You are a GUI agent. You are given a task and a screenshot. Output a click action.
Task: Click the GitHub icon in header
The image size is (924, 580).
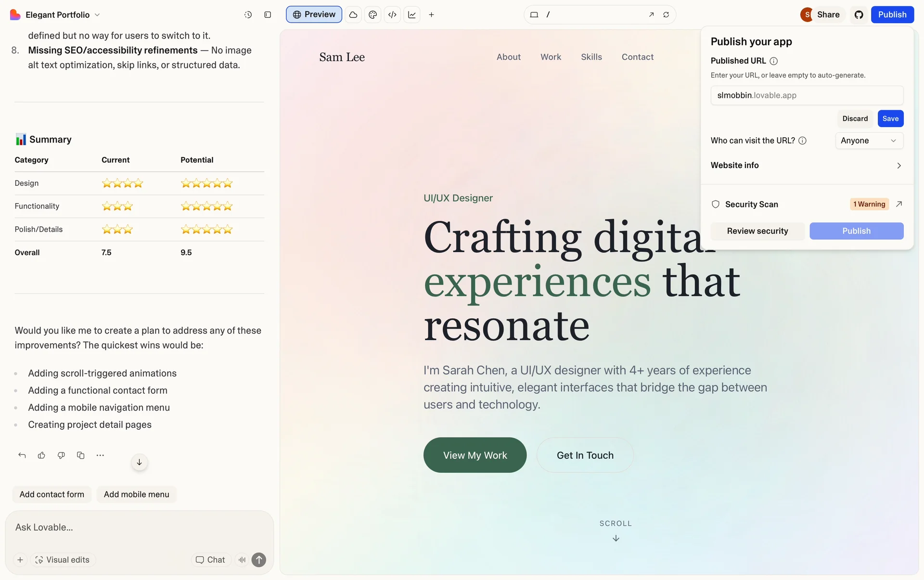859,15
